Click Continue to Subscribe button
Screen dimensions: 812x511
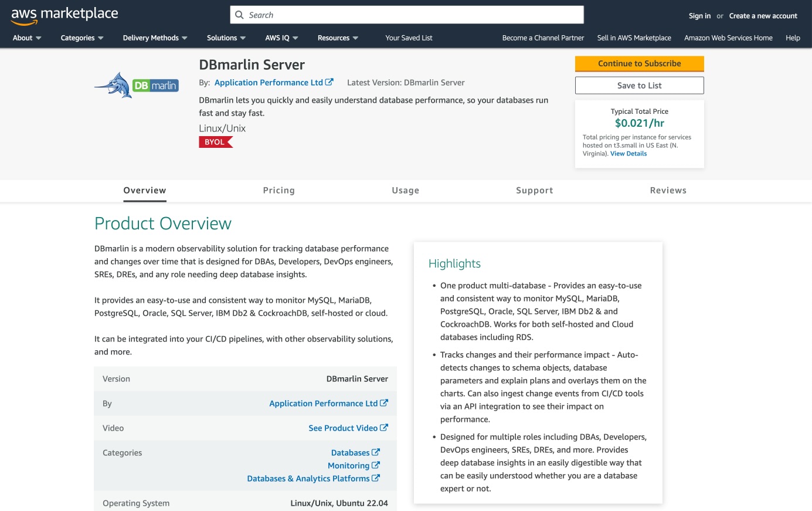640,63
